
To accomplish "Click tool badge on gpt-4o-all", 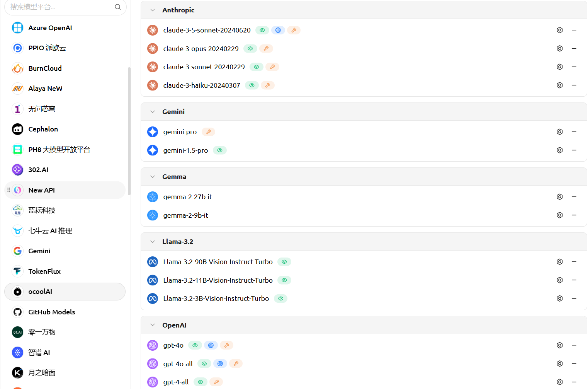I will pyautogui.click(x=236, y=363).
